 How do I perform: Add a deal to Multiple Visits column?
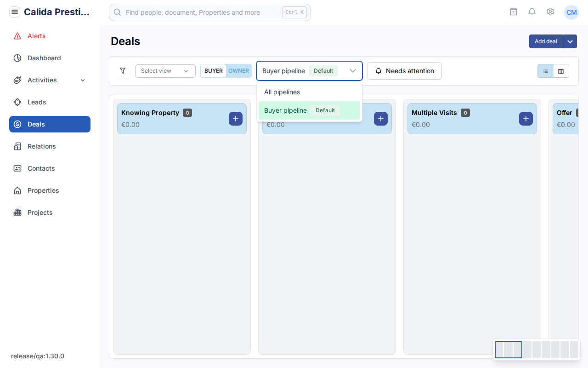526,119
